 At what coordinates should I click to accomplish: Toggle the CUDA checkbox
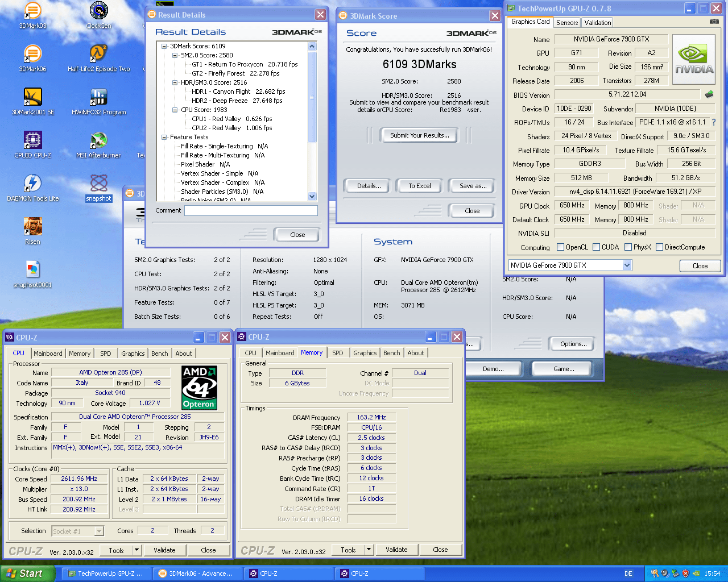tap(596, 247)
